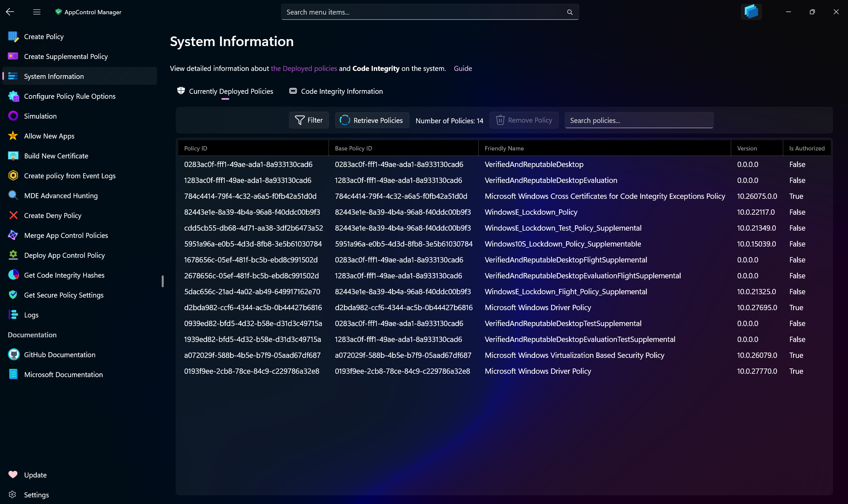Click the Create Policy sidebar icon
The height and width of the screenshot is (504, 848).
13,36
